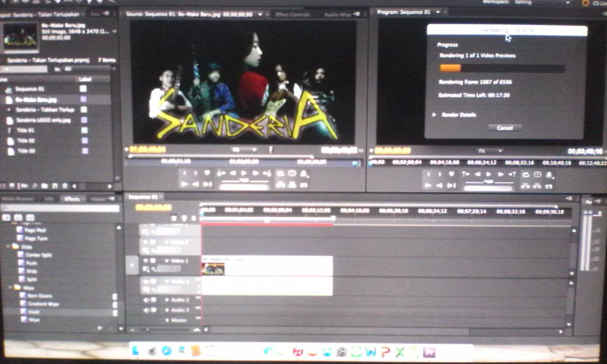Click the label color swatch for Sequence 01
This screenshot has width=607, height=364.
[x=83, y=88]
